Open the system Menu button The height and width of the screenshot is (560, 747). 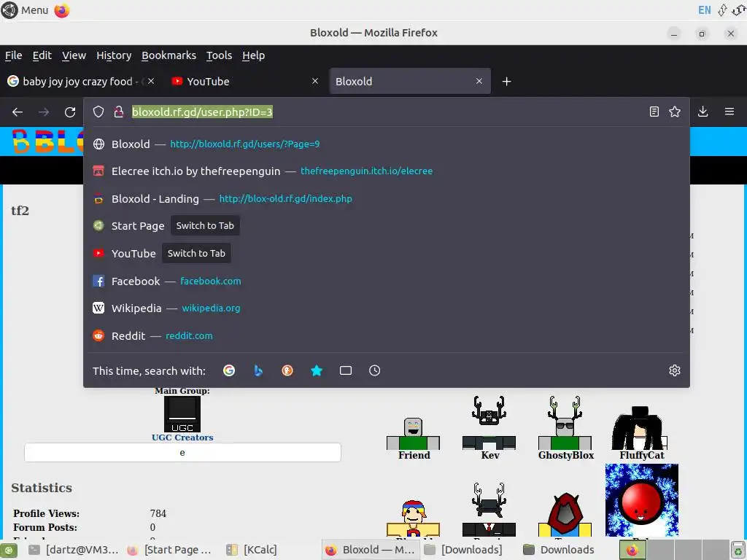(x=25, y=10)
